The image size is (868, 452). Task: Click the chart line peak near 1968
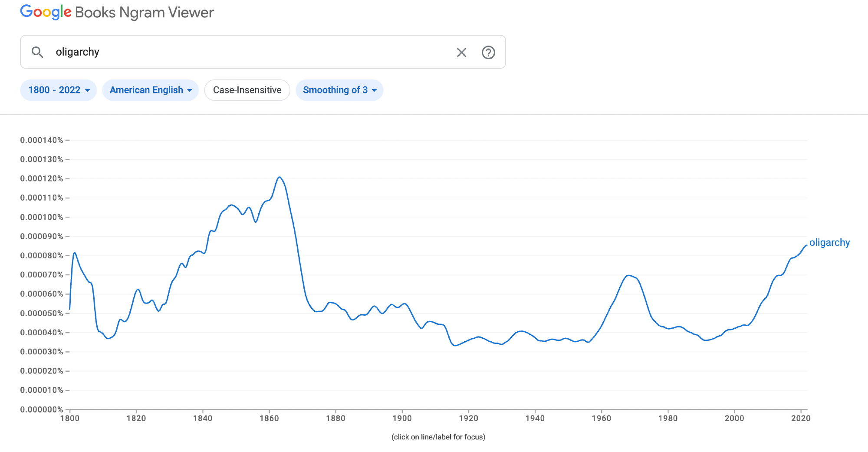tap(628, 275)
